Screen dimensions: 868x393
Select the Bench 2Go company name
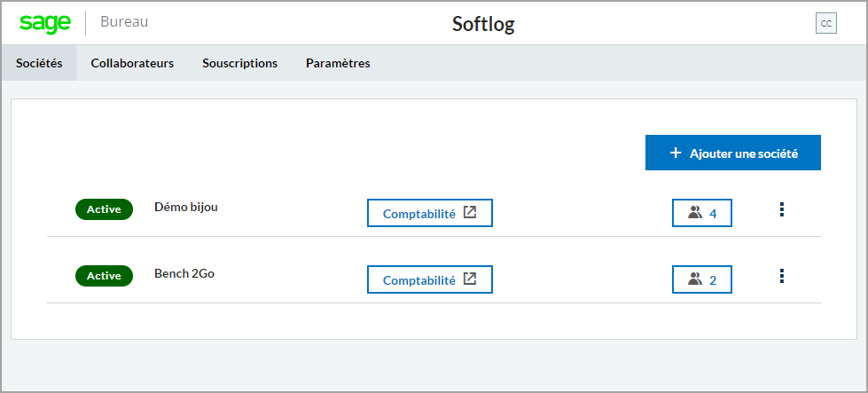184,274
